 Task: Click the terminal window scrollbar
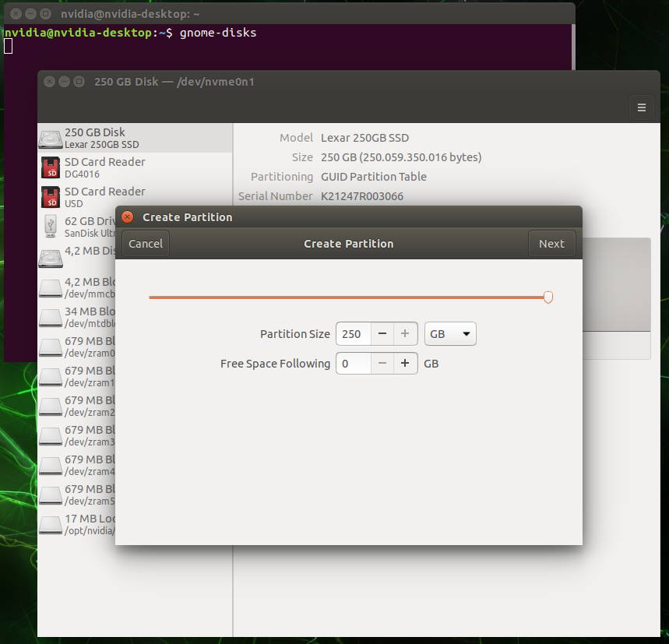click(573, 47)
